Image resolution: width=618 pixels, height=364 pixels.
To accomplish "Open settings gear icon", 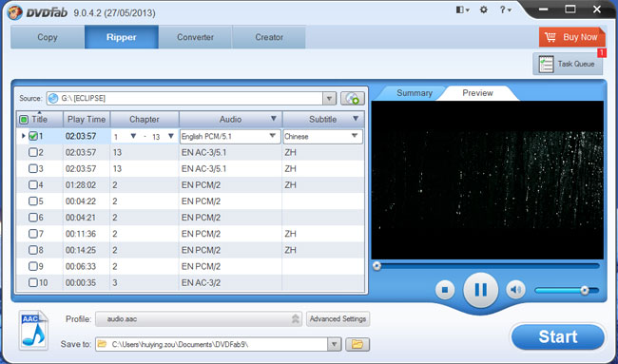I will click(484, 10).
